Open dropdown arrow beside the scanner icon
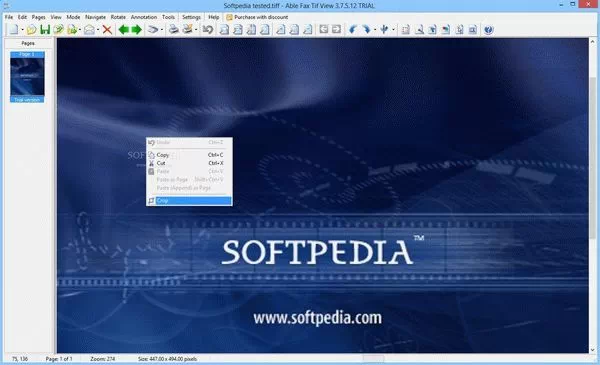Viewport: 600px width, 365px height. pos(161,30)
